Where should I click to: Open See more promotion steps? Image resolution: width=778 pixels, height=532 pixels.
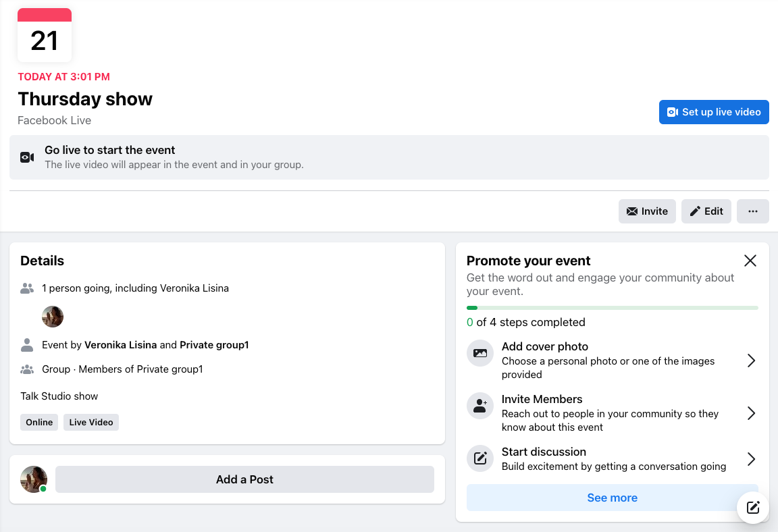click(612, 498)
